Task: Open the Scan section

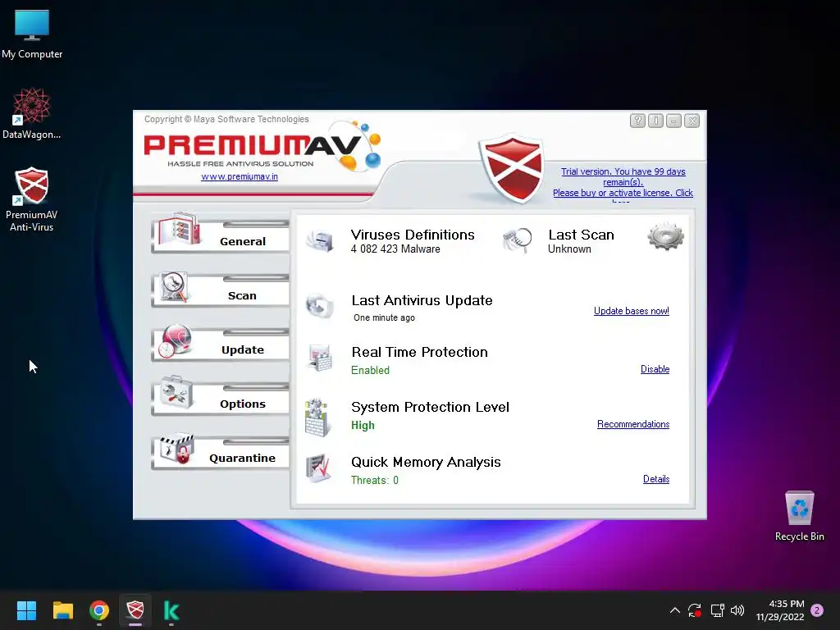Action: (221, 290)
